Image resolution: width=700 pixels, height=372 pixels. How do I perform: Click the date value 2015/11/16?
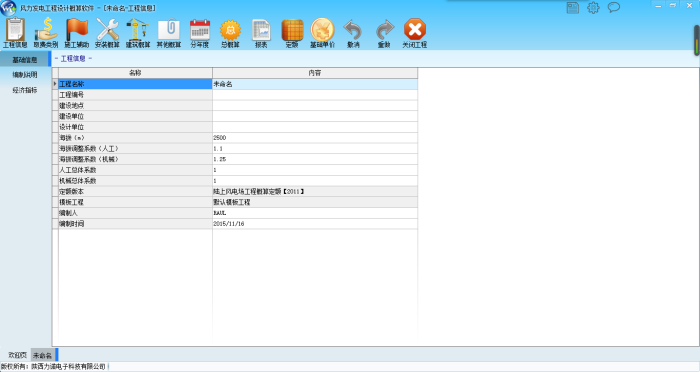tap(315, 224)
